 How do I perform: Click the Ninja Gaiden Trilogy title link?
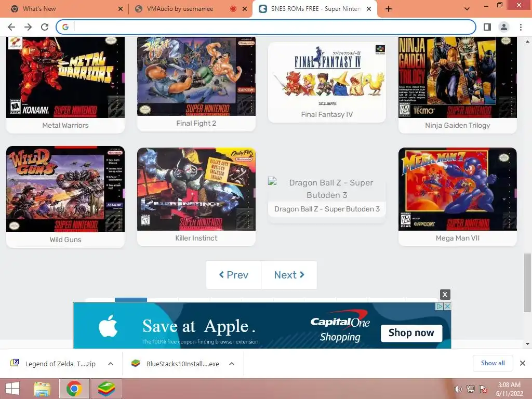click(x=457, y=125)
